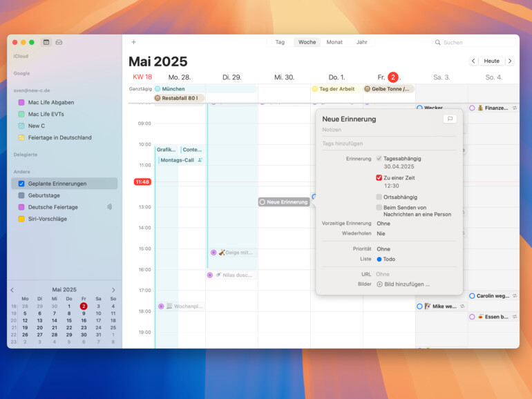Go to previous week arrow
Image resolution: width=532 pixels, height=399 pixels.
(473, 61)
